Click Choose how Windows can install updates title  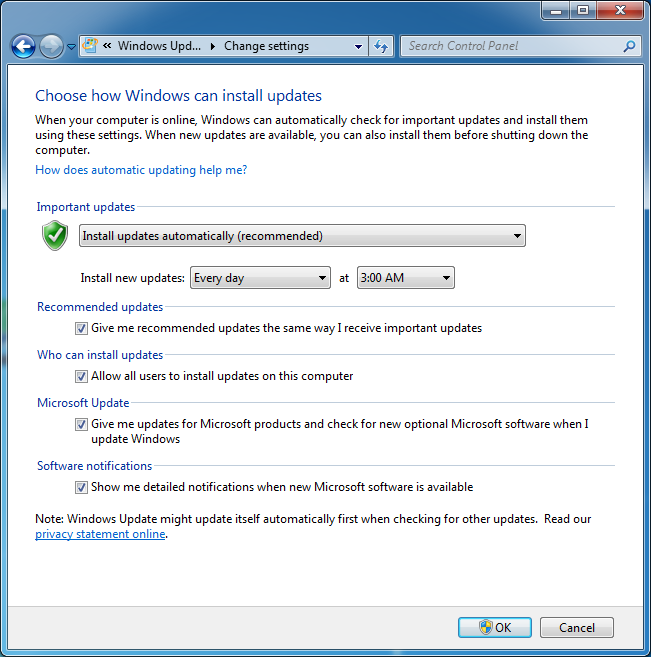tap(178, 96)
